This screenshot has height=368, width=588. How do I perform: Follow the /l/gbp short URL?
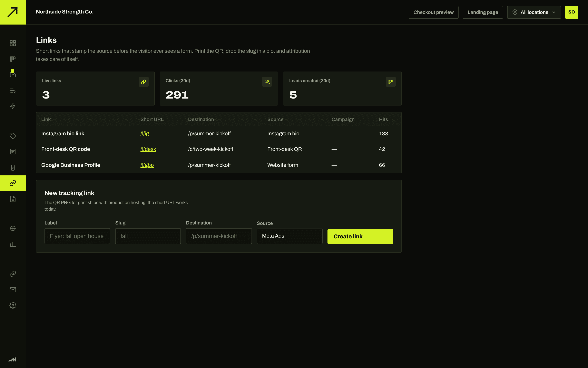click(147, 165)
